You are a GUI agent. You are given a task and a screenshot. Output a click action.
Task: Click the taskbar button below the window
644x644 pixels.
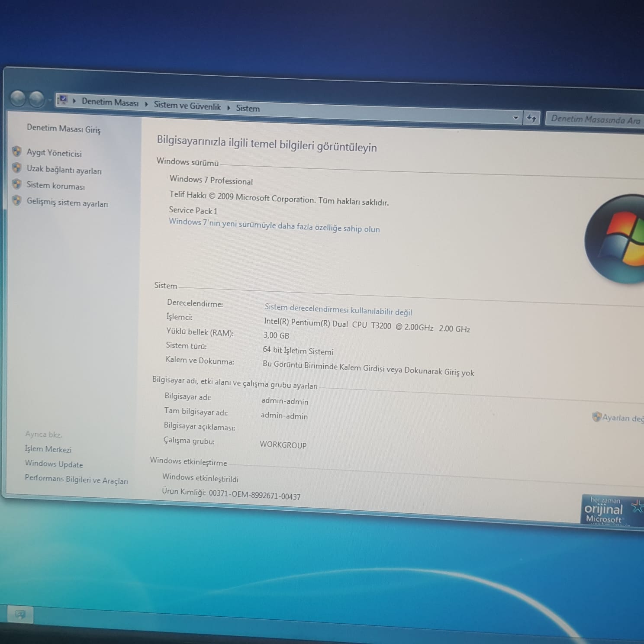[x=20, y=615]
